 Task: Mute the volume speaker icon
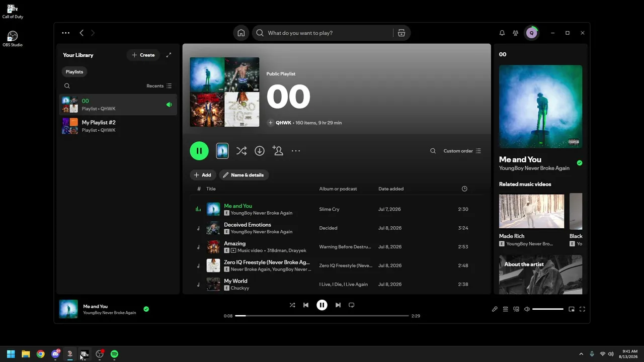[527, 309]
